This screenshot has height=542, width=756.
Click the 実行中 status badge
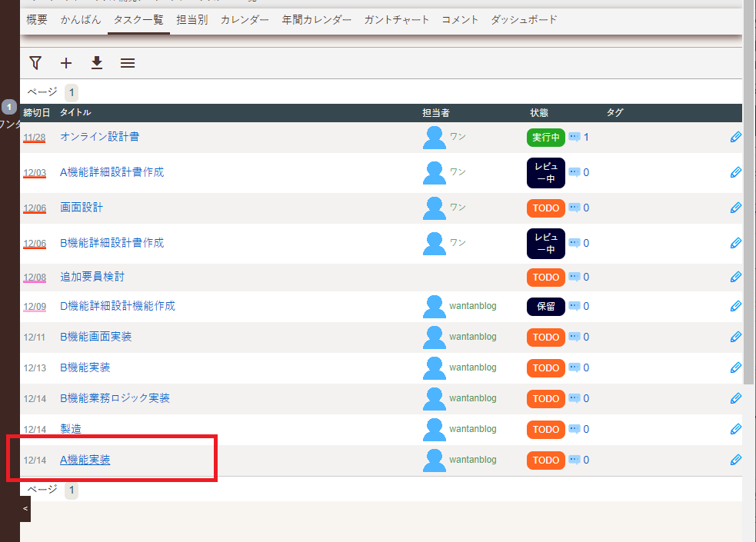546,138
